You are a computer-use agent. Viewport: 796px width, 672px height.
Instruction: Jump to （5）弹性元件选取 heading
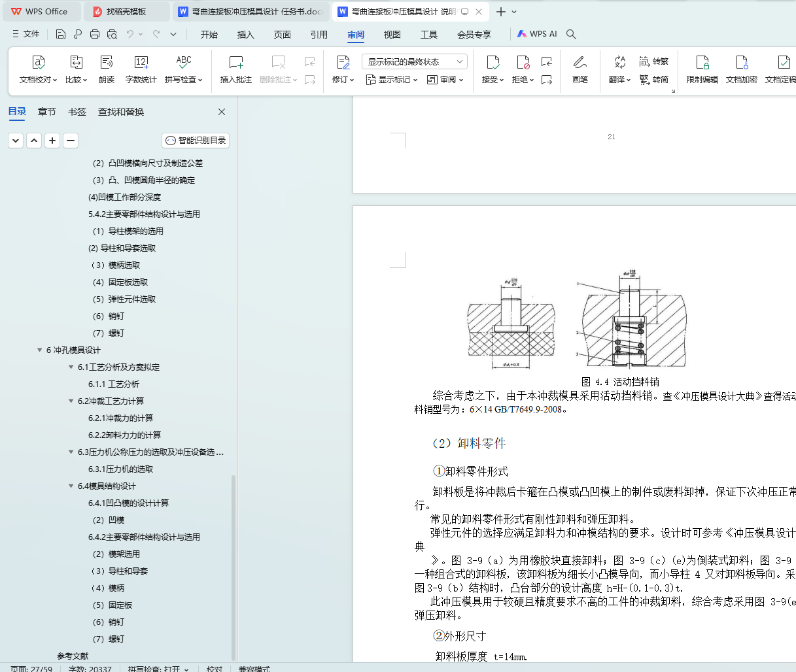(124, 299)
